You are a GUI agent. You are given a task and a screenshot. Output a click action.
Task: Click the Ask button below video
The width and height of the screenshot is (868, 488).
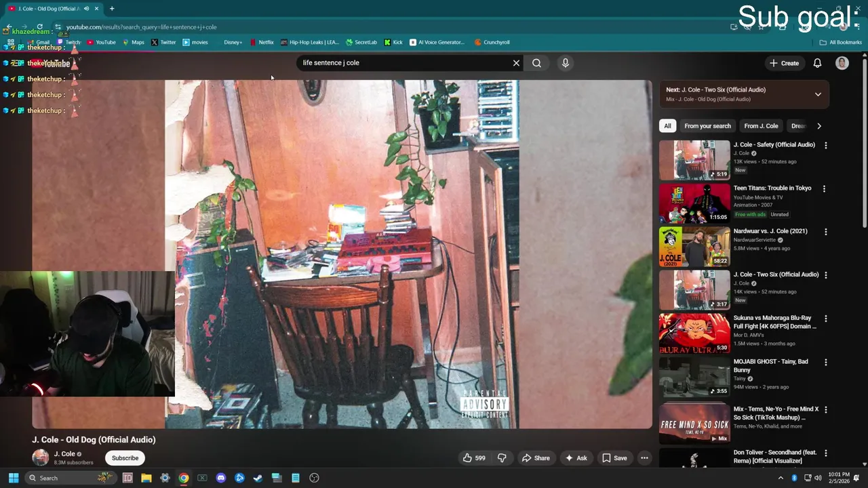(576, 458)
